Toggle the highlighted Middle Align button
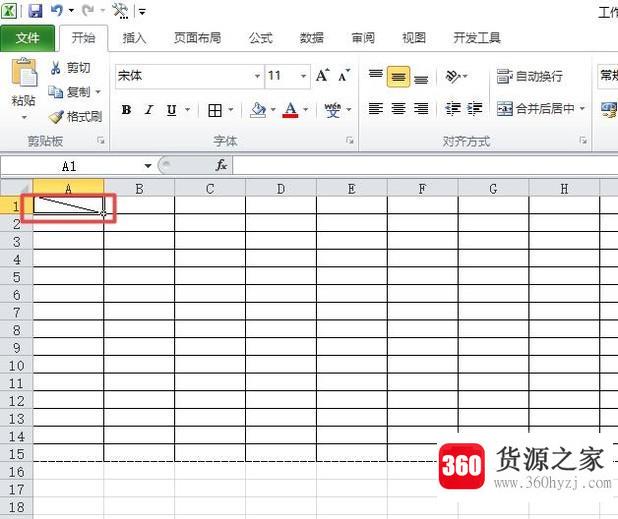Screen dimensions: 618x519 pos(398,76)
